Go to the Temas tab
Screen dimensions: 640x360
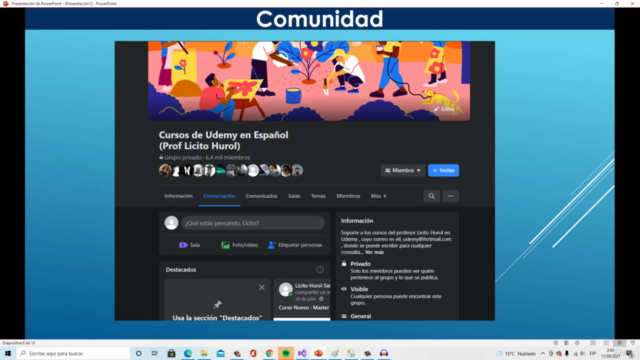click(318, 196)
